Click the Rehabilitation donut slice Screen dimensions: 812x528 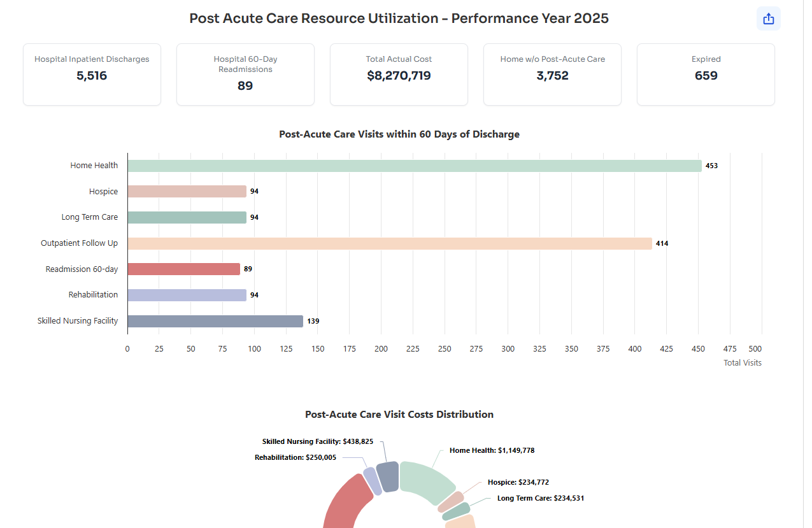[x=373, y=481]
